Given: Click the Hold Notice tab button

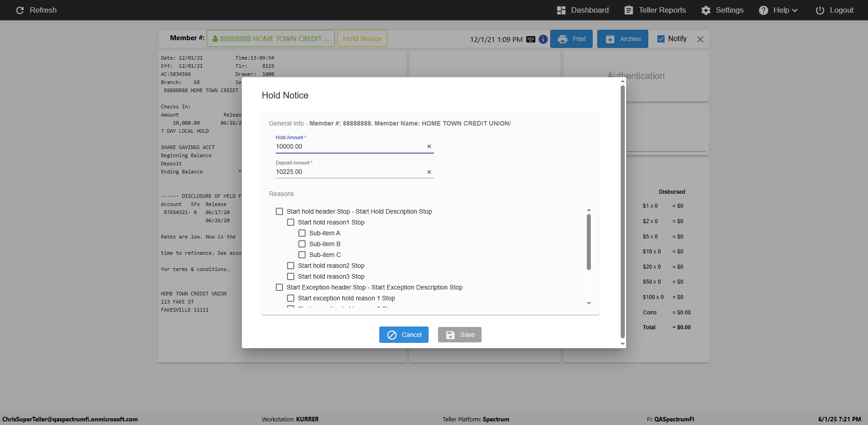Looking at the screenshot, I should 362,39.
